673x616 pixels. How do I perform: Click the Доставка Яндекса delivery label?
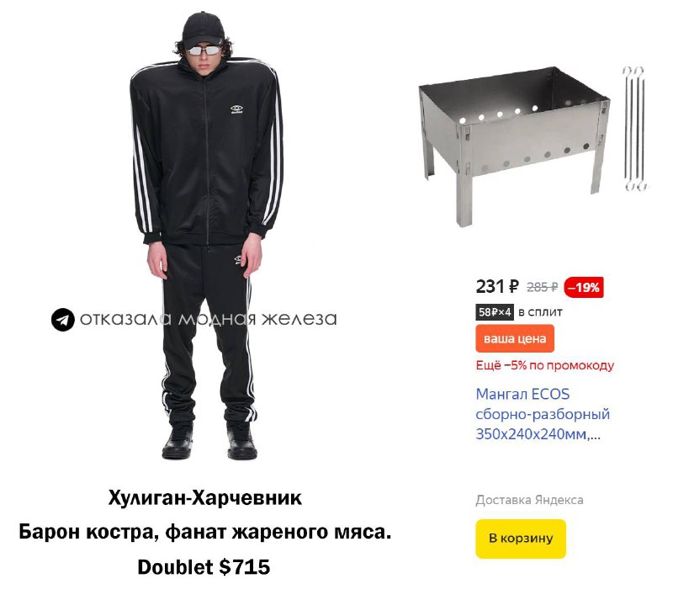pos(529,500)
